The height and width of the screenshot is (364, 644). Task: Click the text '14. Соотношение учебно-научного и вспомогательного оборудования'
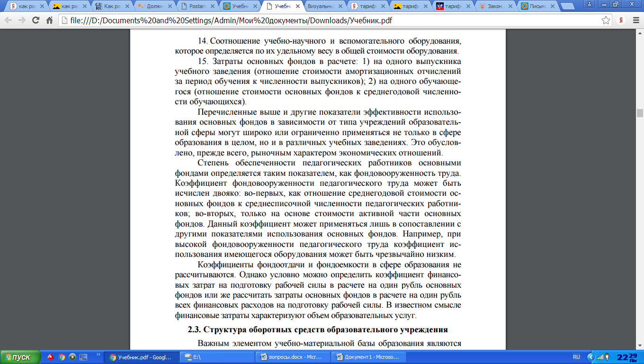pos(330,41)
